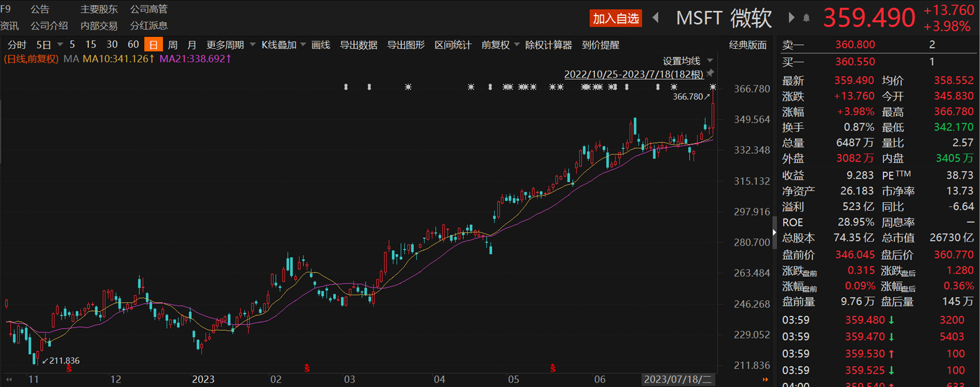Screen dimensions: 980x387
Task: Open 公告 announcements
Action: click(40, 9)
